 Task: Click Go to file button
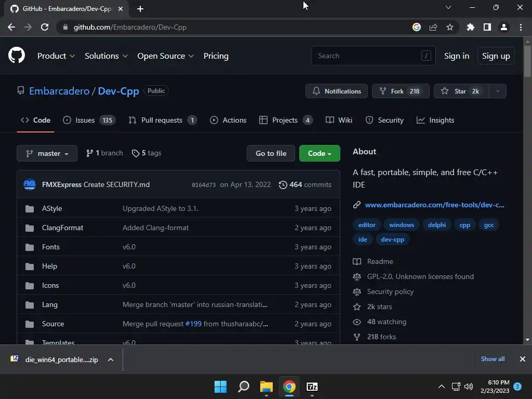click(x=271, y=153)
